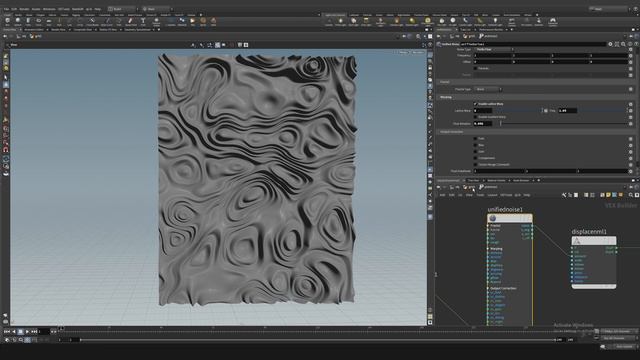Click the Unified Noise node type icon
Screen dimensions: 640x360
(439, 44)
